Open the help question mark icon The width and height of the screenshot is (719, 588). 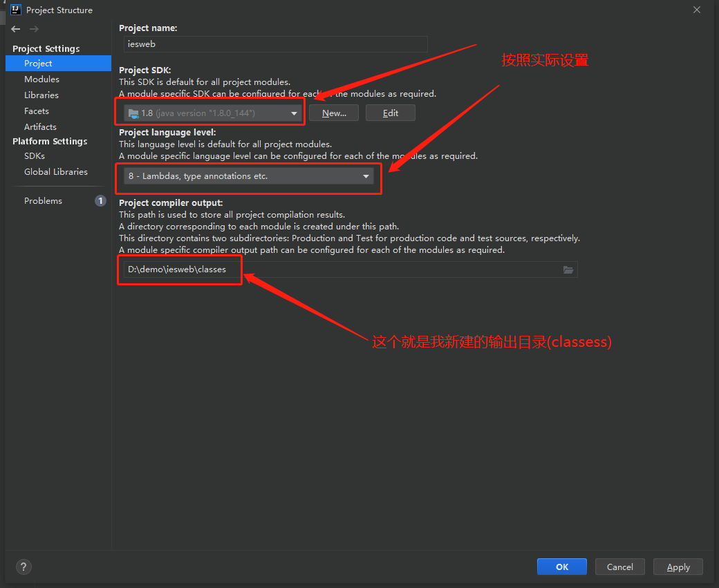[24, 567]
